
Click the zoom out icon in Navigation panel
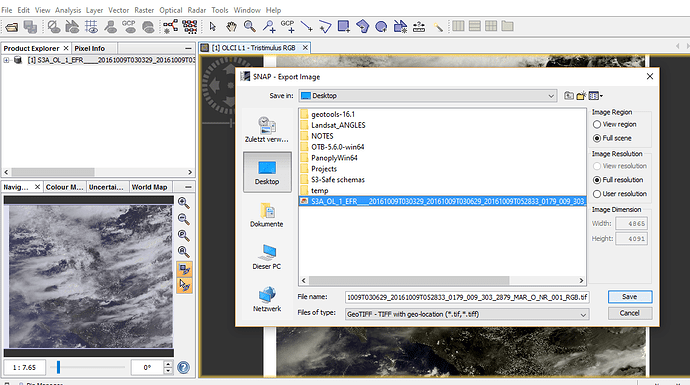[184, 219]
